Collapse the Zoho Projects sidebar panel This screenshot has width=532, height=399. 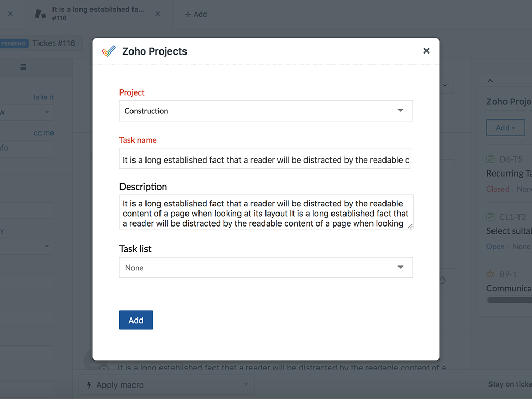tap(490, 80)
